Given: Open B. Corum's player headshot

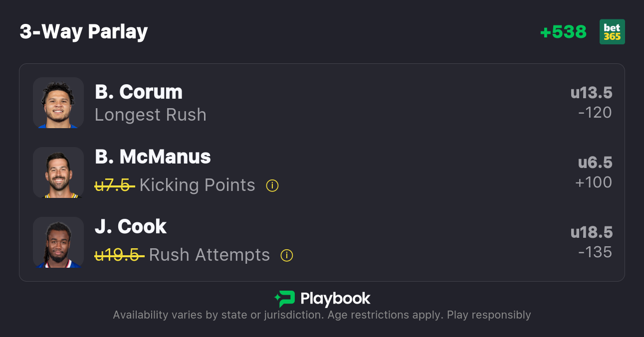Looking at the screenshot, I should click(58, 103).
